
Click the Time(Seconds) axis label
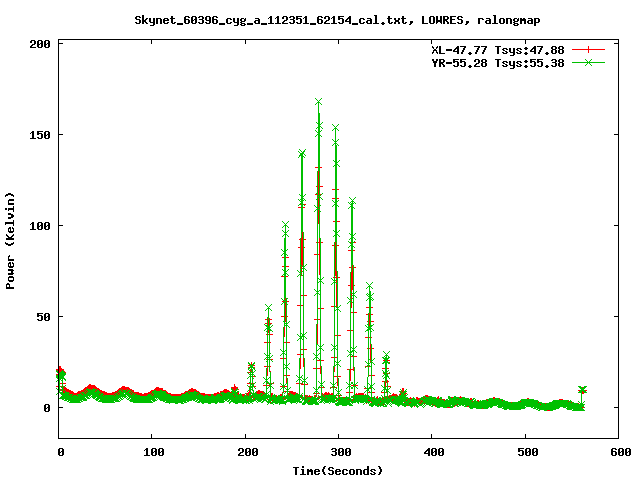[338, 471]
